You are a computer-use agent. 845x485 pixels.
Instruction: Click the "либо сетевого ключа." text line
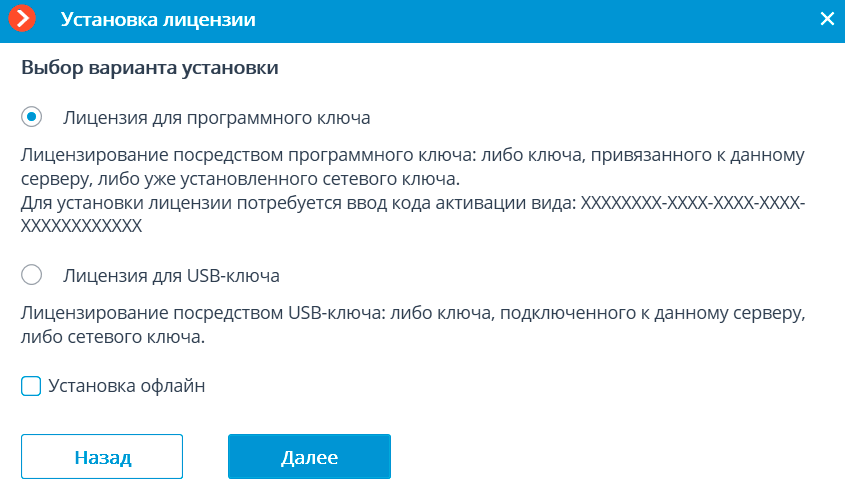coord(112,337)
